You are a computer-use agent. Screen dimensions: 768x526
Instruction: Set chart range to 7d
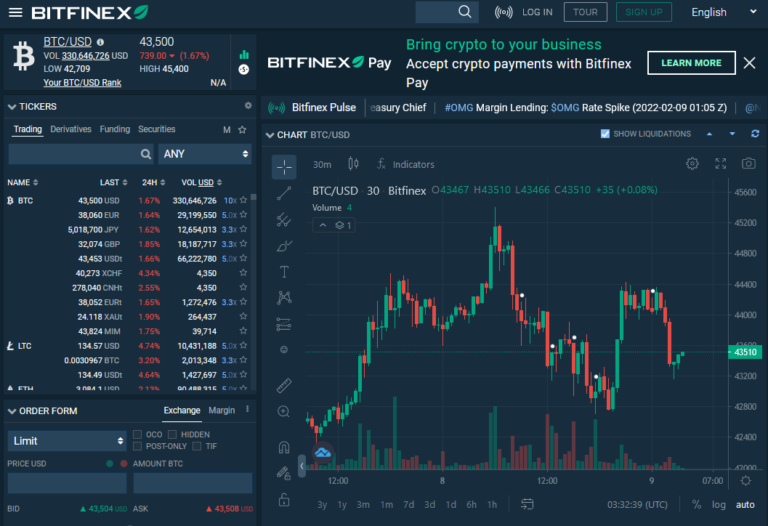point(408,504)
